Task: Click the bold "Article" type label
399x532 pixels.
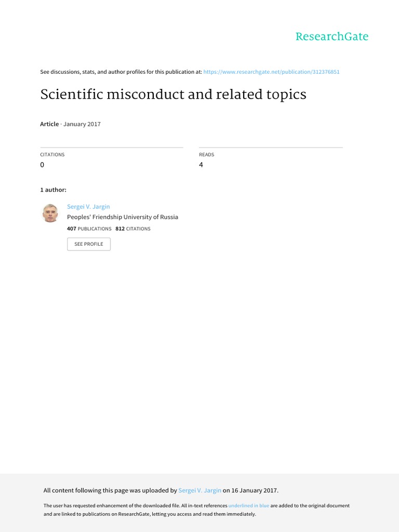Action: pos(49,124)
